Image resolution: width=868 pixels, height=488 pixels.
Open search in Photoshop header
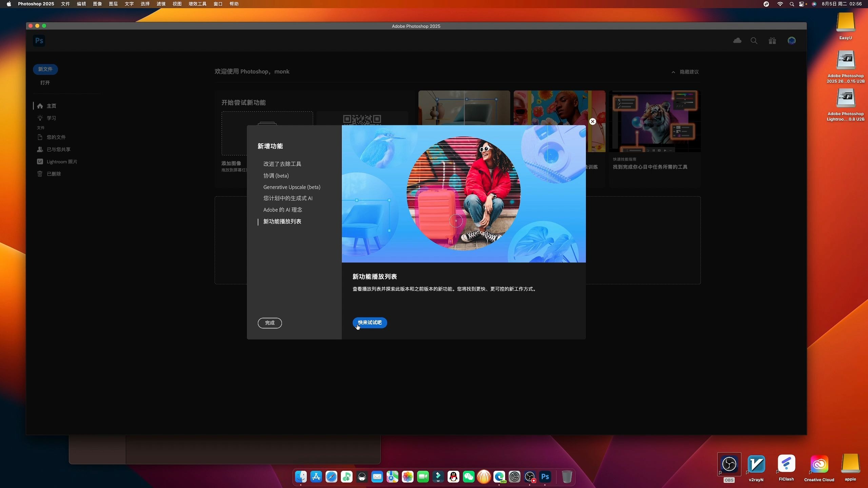754,41
